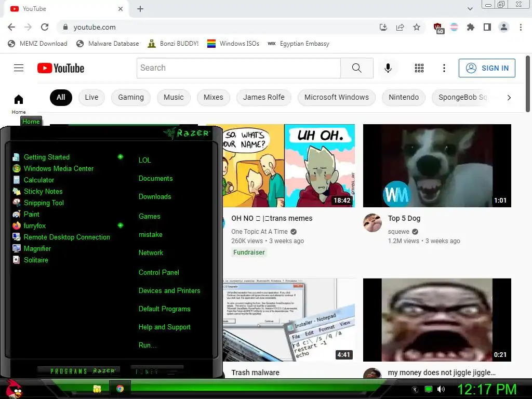Click the page vertical scrollbar
Screen dimensions: 532x399
[528, 84]
